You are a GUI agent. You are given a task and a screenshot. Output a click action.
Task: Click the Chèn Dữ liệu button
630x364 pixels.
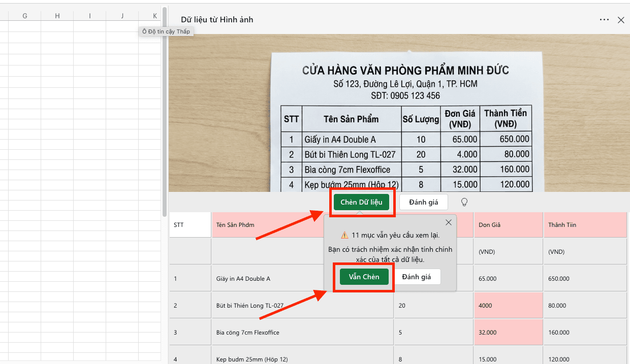pyautogui.click(x=362, y=202)
